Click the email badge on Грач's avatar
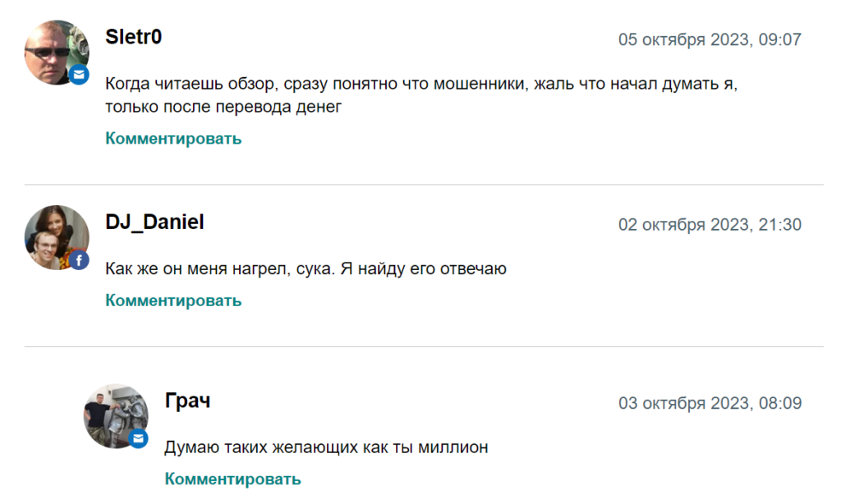Image resolution: width=841 pixels, height=504 pixels. [138, 438]
